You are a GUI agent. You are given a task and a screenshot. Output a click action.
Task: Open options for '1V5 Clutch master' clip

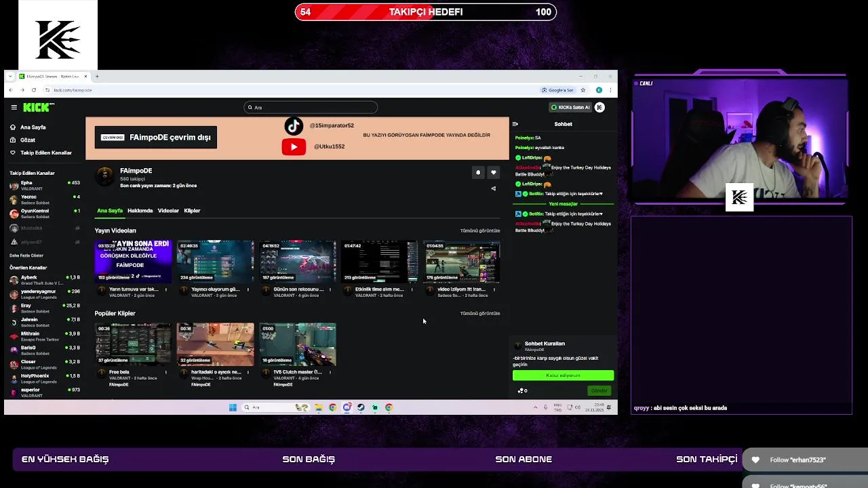330,372
